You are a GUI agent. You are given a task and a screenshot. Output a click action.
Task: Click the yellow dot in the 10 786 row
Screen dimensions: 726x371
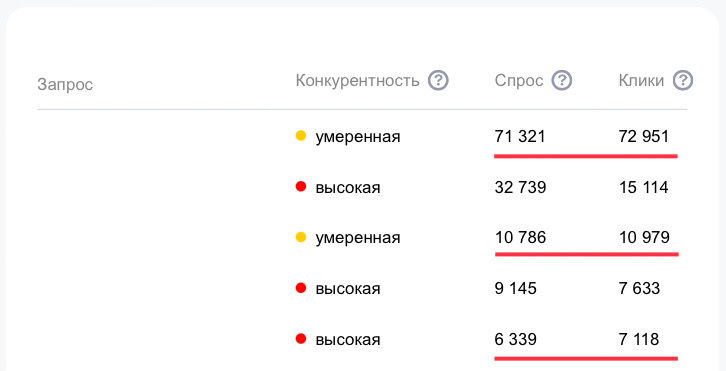tap(301, 237)
